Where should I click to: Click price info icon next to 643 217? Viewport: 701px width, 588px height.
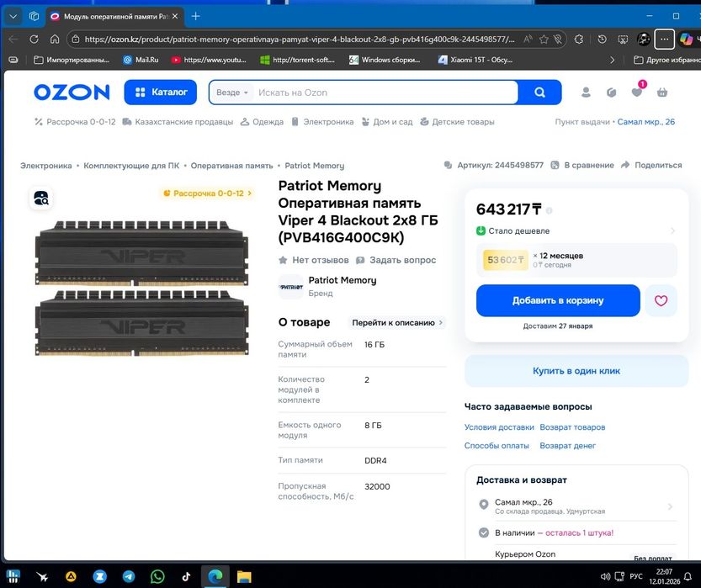tap(549, 210)
